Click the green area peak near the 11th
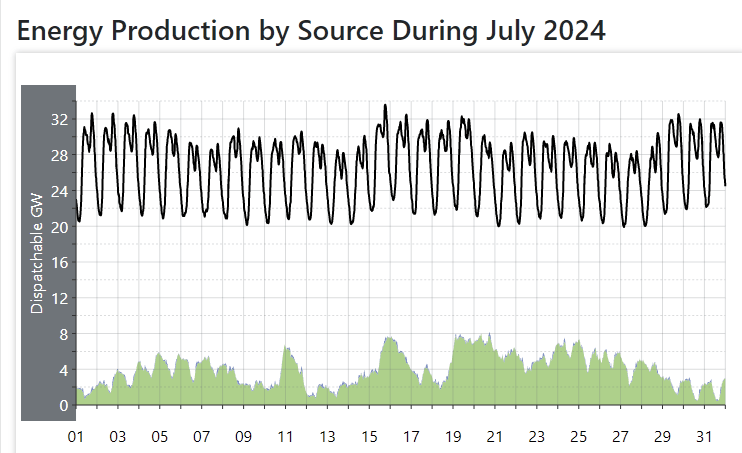The image size is (742, 453). coord(287,348)
